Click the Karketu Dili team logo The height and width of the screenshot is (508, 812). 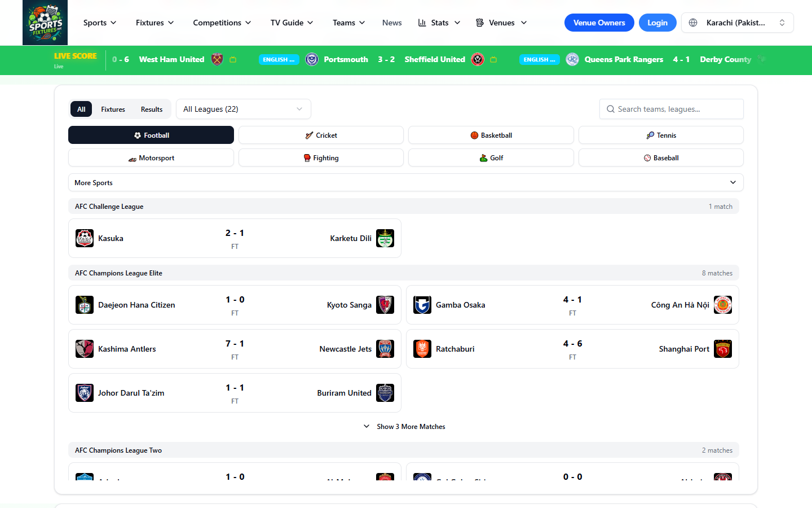click(385, 238)
